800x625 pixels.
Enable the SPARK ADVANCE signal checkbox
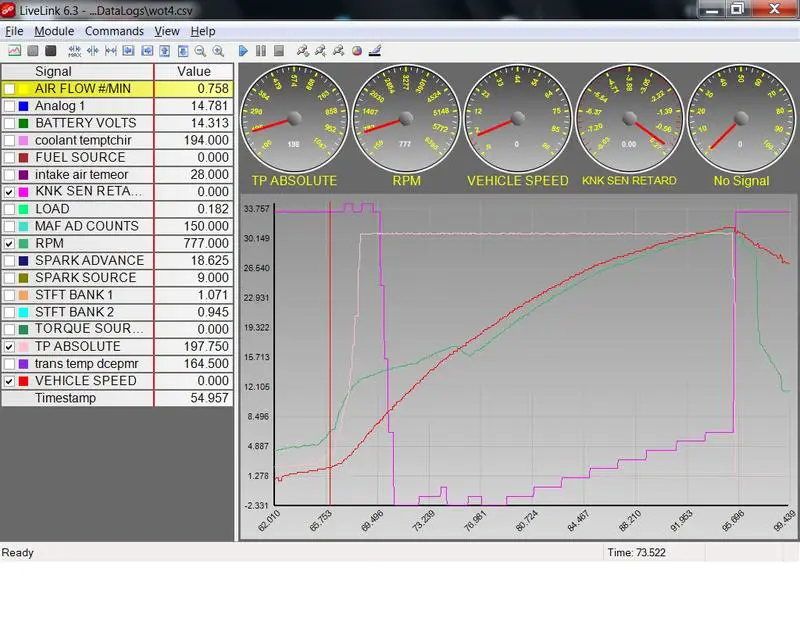tap(9, 261)
